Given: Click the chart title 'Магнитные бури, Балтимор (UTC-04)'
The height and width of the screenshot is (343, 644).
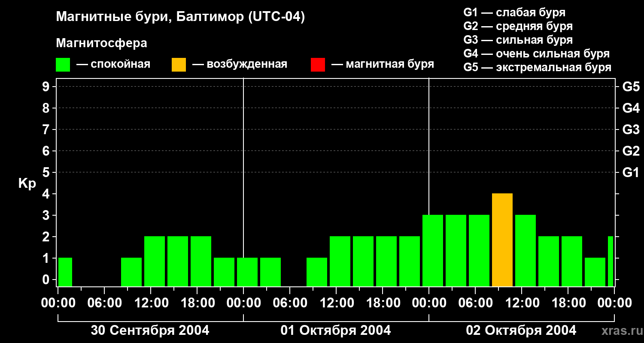Looking at the screenshot, I should [180, 17].
